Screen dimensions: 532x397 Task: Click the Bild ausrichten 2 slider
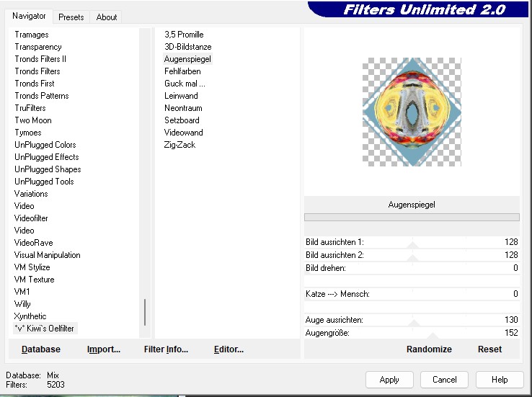coord(412,255)
